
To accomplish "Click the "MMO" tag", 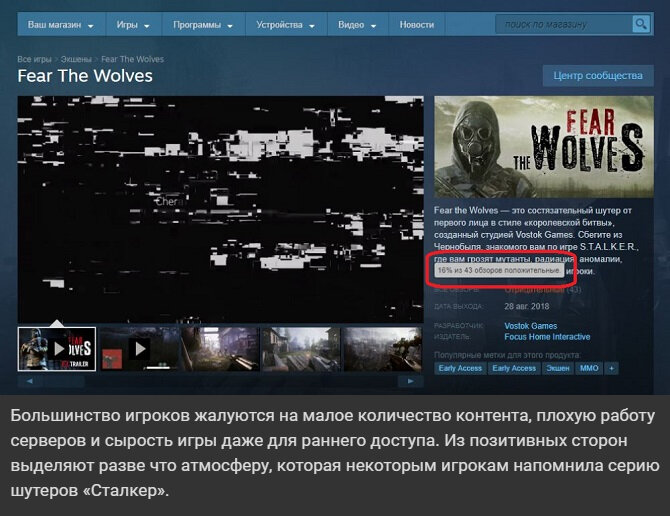I will 589,368.
